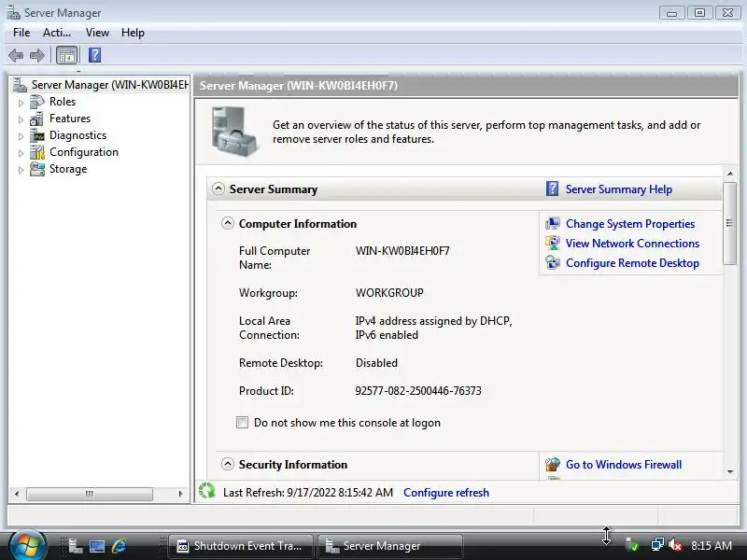Click the Server Manager root node icon
Image resolution: width=747 pixels, height=560 pixels.
tap(20, 85)
